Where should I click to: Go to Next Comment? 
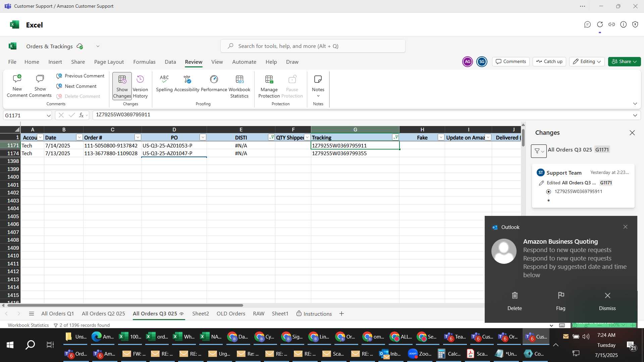point(76,86)
